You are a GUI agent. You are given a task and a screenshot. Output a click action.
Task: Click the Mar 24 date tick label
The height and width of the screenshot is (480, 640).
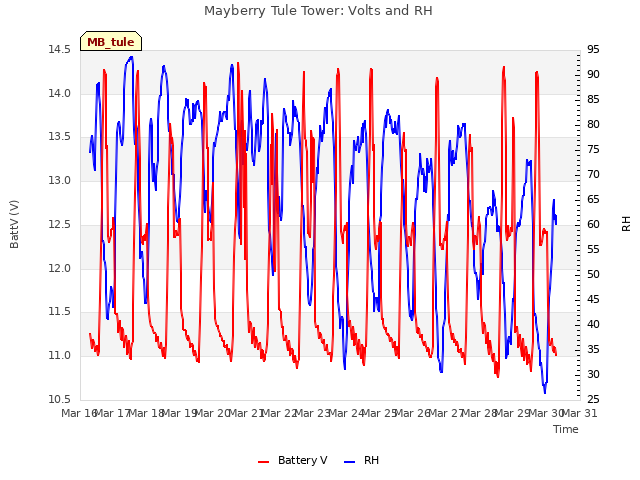[347, 413]
